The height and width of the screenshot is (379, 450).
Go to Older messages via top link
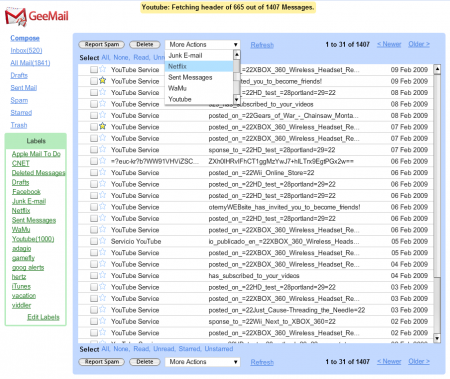[419, 44]
